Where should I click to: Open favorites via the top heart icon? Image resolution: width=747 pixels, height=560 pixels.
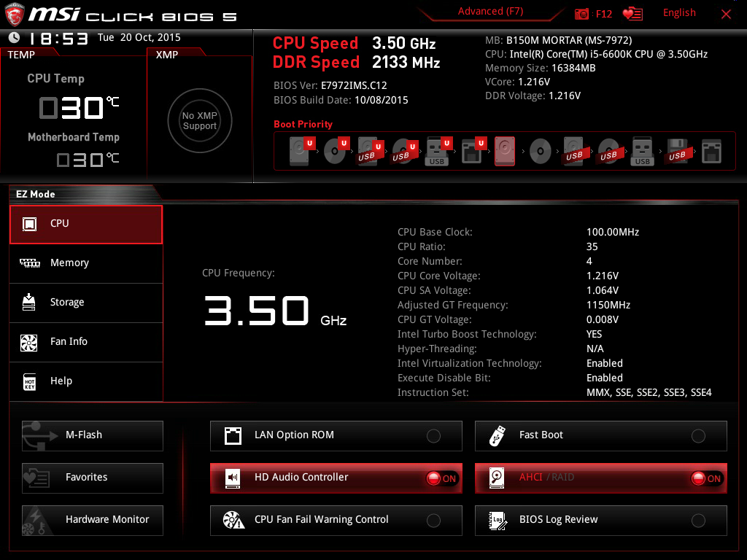632,15
